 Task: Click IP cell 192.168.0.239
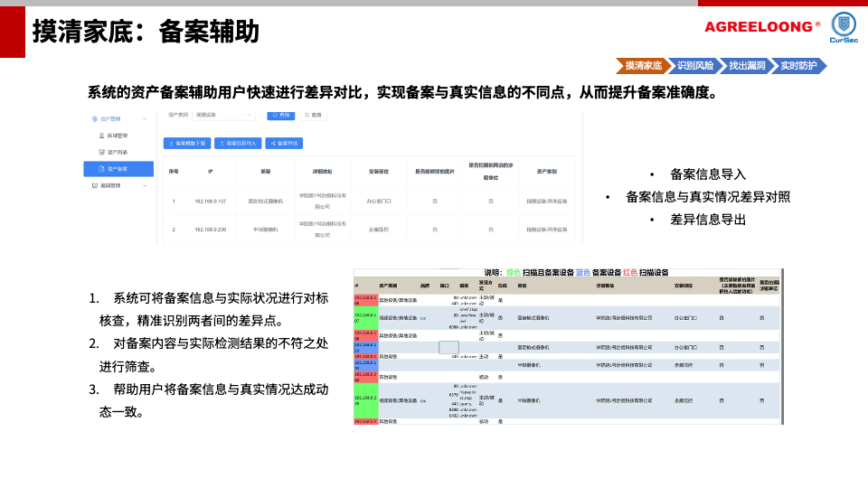[x=211, y=230]
